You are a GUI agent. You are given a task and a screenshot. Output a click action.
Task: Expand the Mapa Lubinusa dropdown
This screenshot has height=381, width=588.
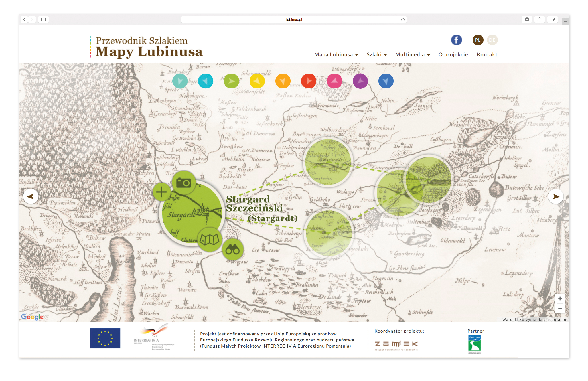point(336,55)
